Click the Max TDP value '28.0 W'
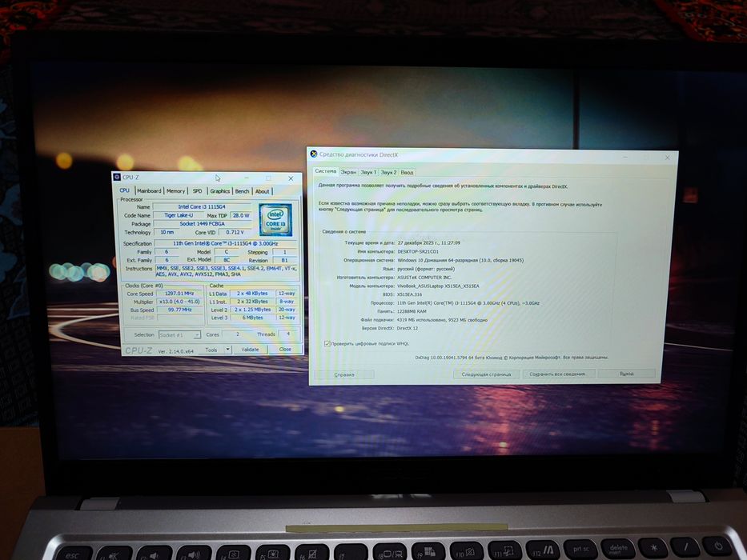Screen dimensions: 747x560 [x=241, y=215]
